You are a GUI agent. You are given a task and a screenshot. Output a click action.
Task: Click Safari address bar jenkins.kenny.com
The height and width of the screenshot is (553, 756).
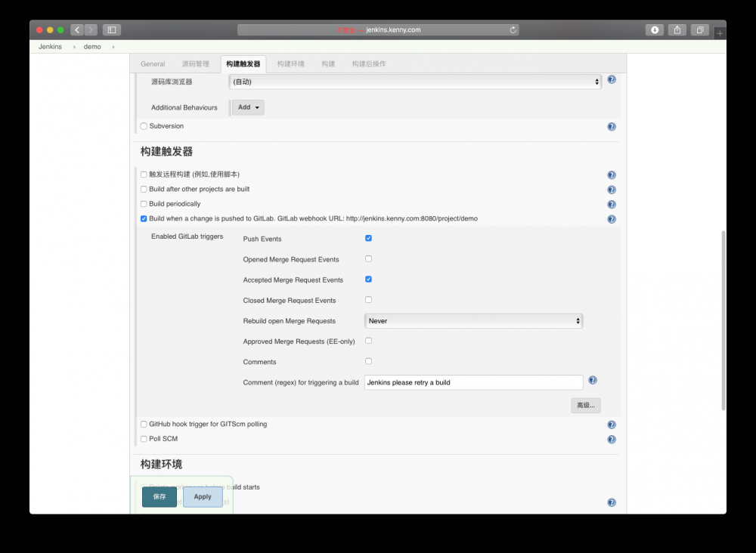pyautogui.click(x=378, y=30)
